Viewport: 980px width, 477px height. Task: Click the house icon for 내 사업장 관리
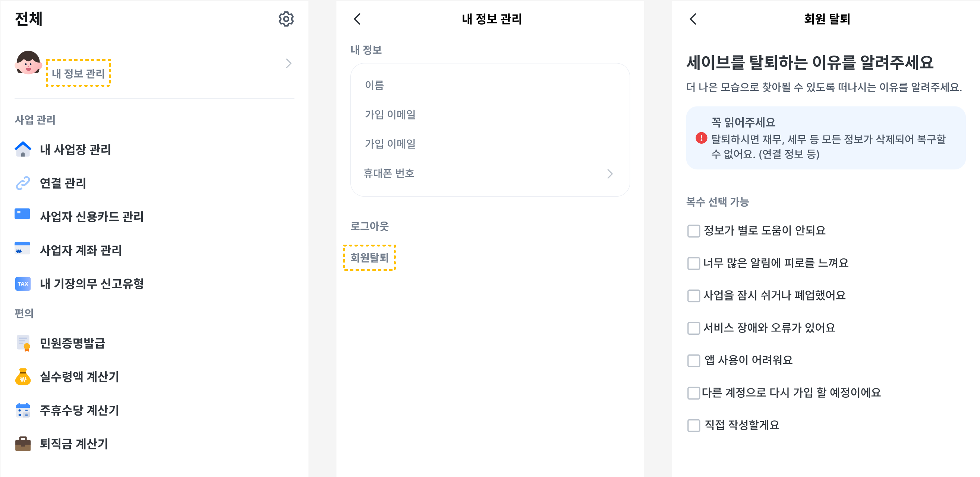[23, 149]
